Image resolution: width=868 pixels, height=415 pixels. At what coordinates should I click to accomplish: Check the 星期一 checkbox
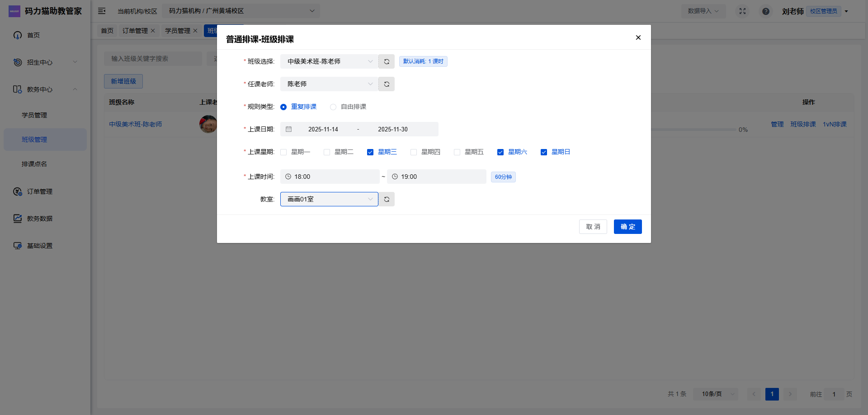283,152
